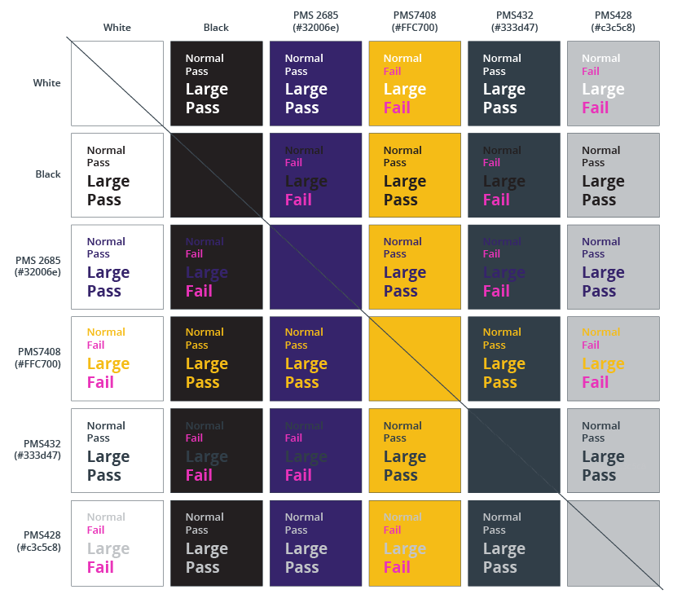Click light gray text on purple swatch
The width and height of the screenshot is (686, 616).
[315, 543]
